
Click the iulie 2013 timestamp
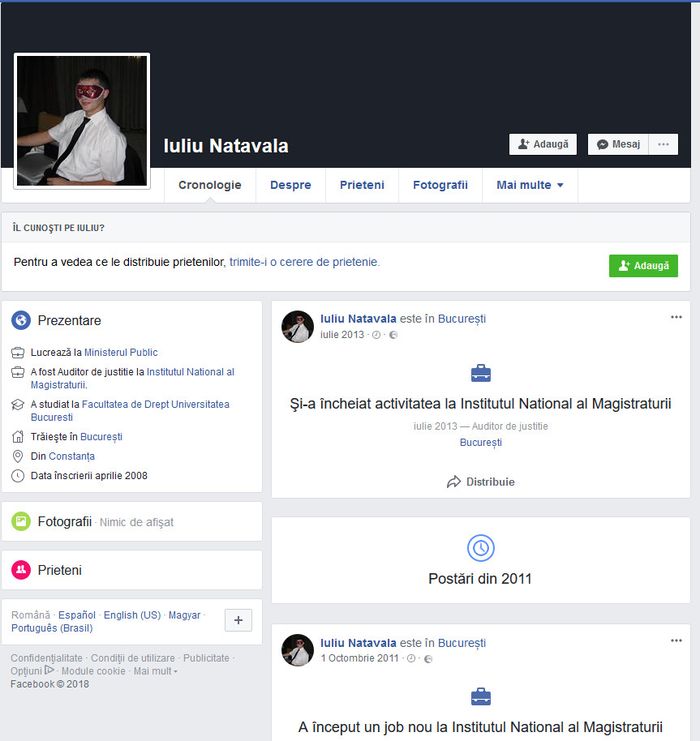[x=342, y=335]
